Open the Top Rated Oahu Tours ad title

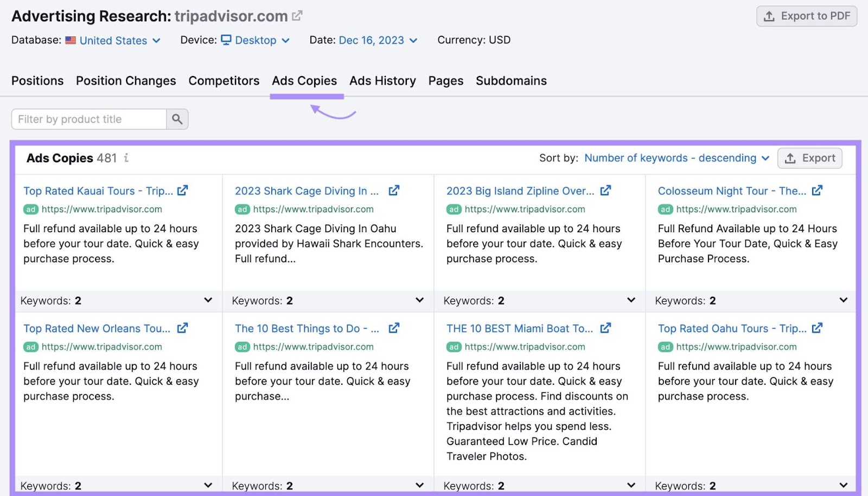pyautogui.click(x=732, y=328)
